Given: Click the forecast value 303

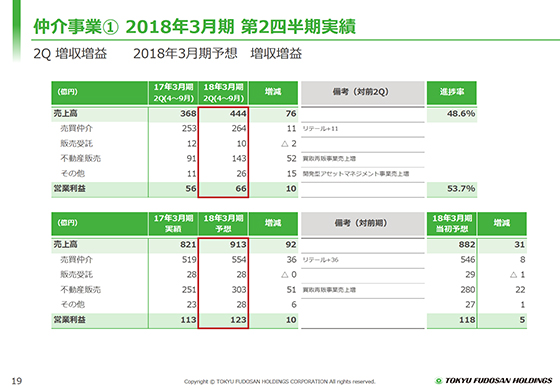Looking at the screenshot, I should tap(239, 289).
